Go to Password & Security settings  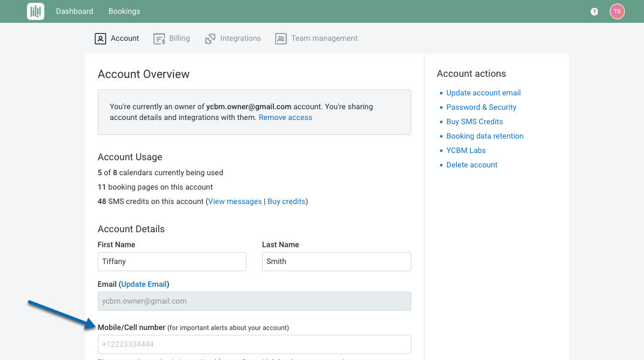click(x=481, y=107)
